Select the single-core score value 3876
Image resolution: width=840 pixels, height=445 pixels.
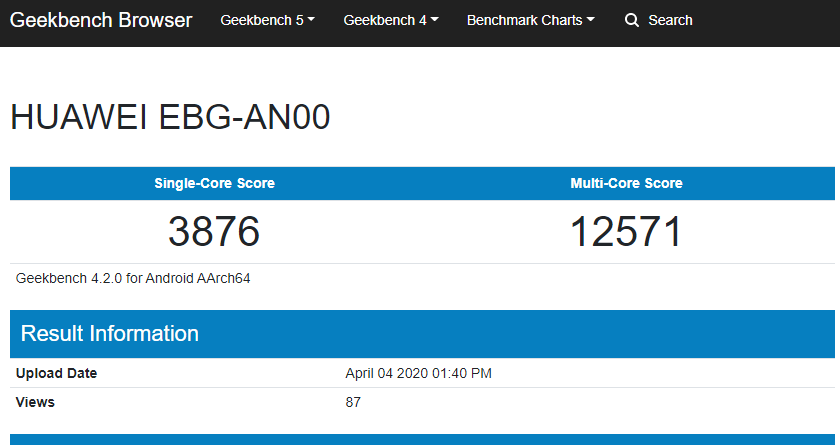(214, 231)
